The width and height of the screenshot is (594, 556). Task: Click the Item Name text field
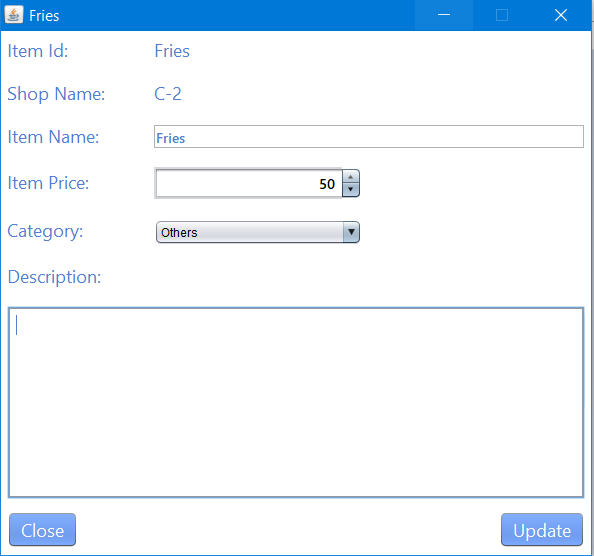(x=369, y=137)
